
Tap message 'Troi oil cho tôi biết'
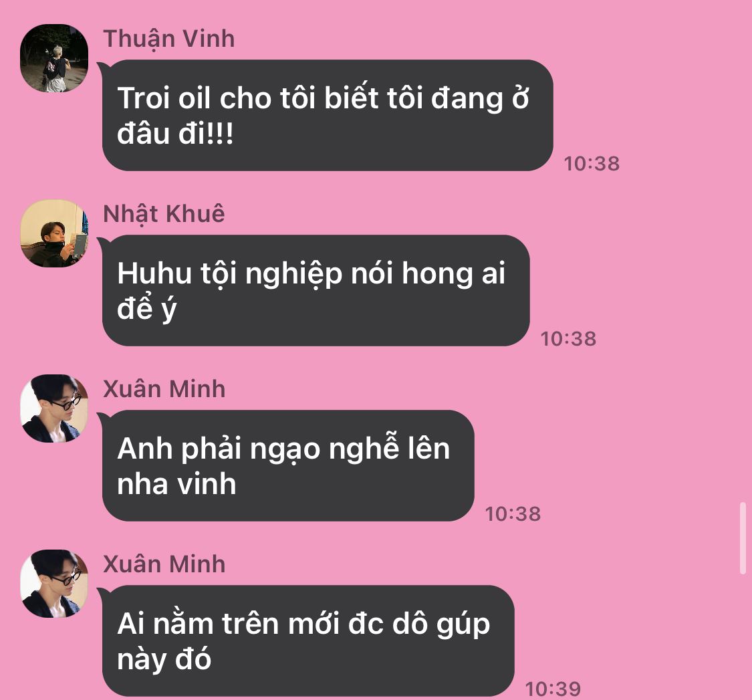(x=328, y=115)
